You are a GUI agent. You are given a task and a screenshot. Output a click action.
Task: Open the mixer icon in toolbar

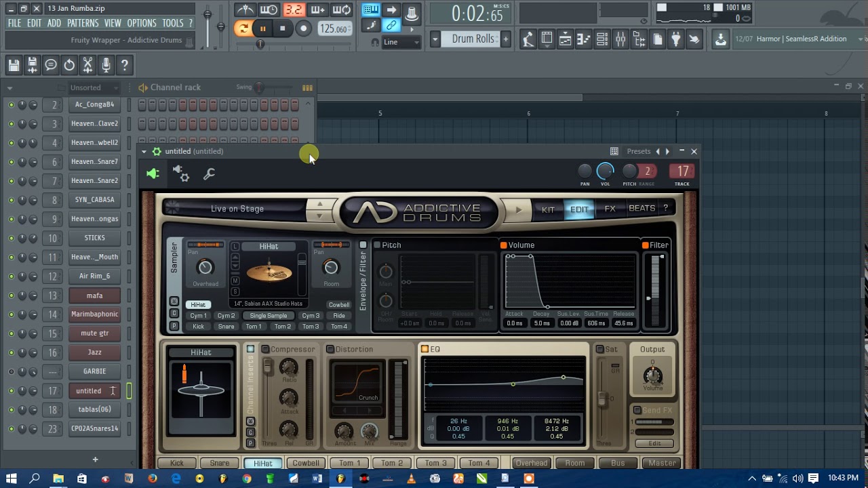(x=620, y=39)
